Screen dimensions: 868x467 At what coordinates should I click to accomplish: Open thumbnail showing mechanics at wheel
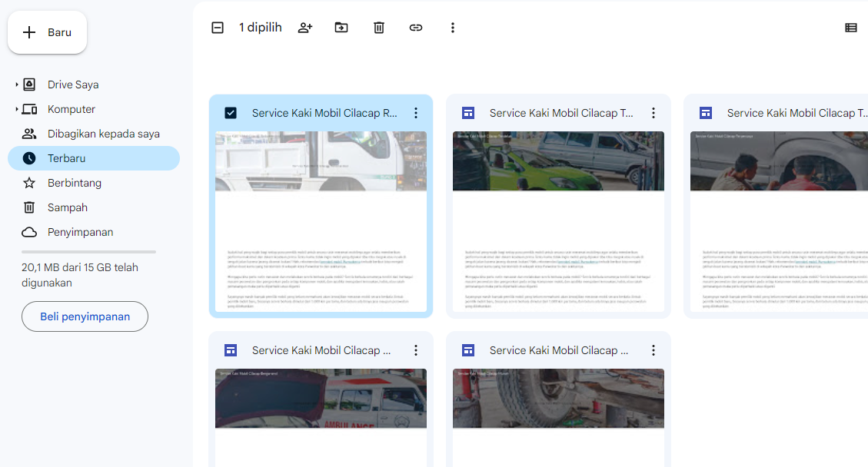pos(779,221)
